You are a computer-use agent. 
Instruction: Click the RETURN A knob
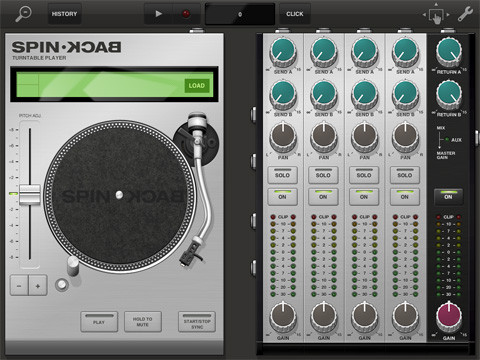tap(449, 52)
